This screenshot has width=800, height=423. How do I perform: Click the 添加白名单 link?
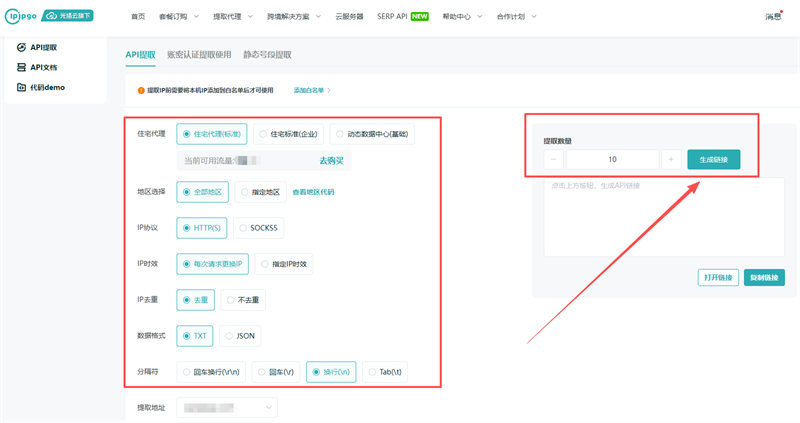tap(312, 90)
